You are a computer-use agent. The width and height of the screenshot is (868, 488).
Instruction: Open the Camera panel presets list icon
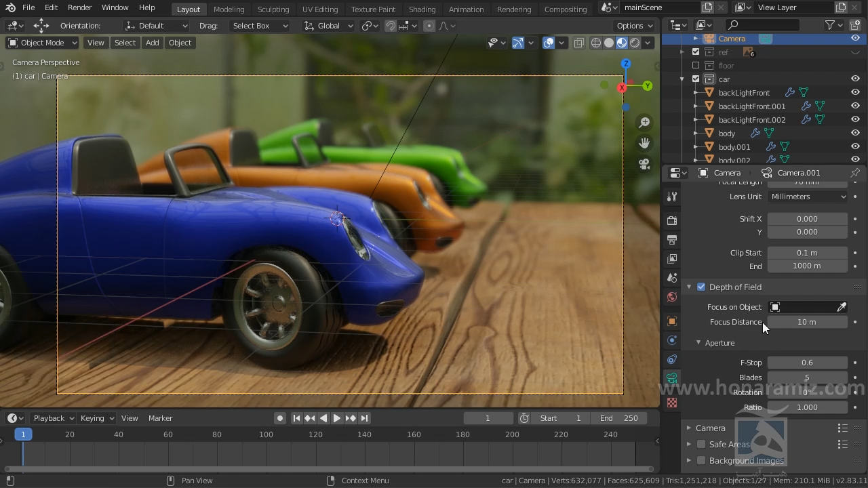tap(842, 428)
